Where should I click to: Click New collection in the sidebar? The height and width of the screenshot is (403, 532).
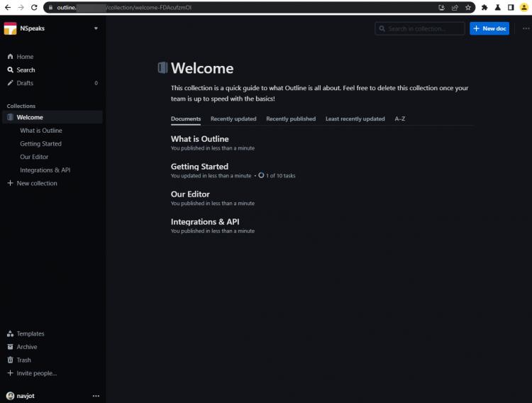(36, 183)
